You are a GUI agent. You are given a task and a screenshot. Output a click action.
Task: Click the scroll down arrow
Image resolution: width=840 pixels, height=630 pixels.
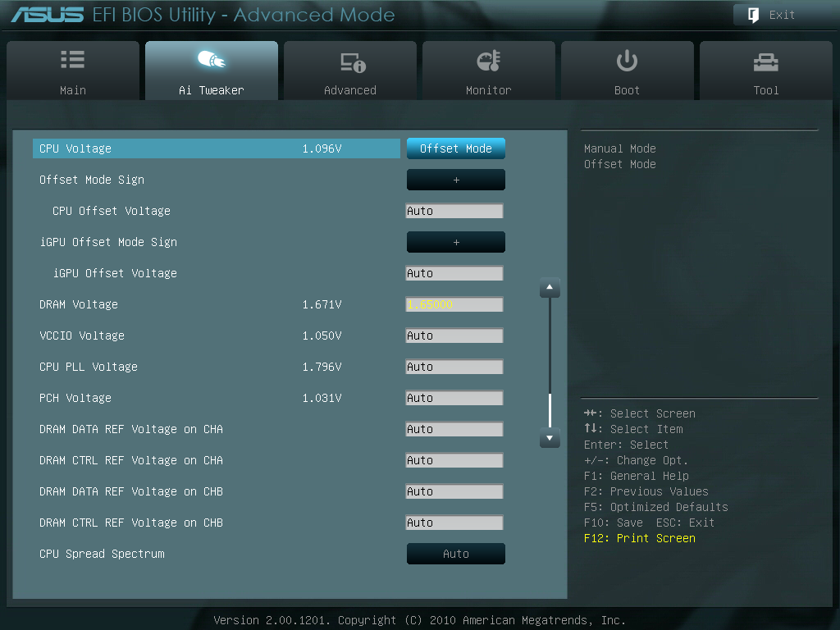[x=550, y=438]
